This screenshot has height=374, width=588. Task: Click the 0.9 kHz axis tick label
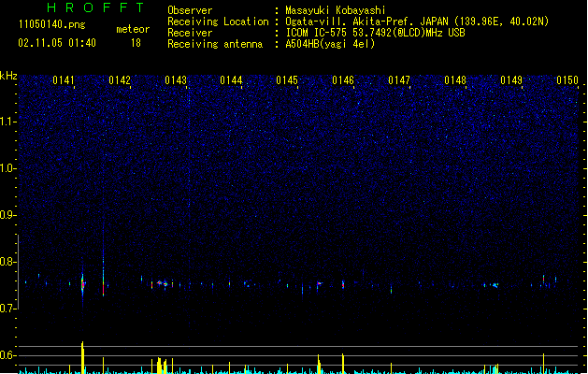click(8, 215)
